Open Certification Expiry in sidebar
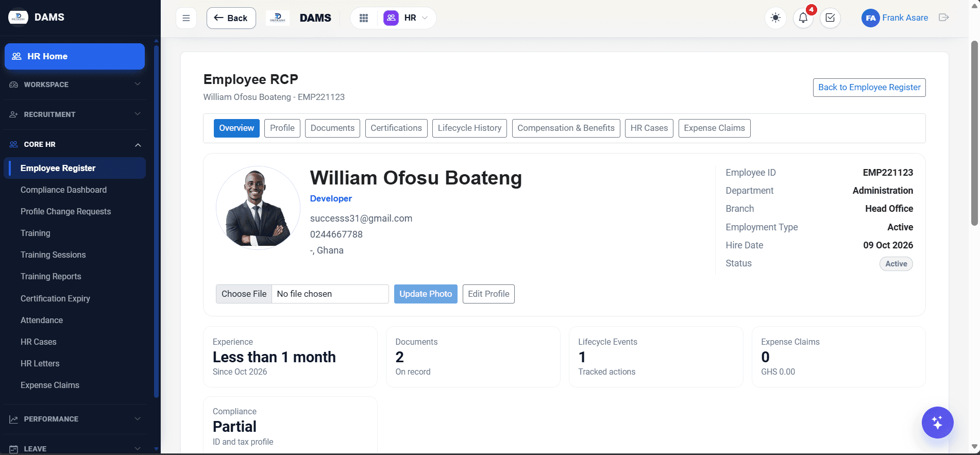The height and width of the screenshot is (455, 980). pos(55,299)
